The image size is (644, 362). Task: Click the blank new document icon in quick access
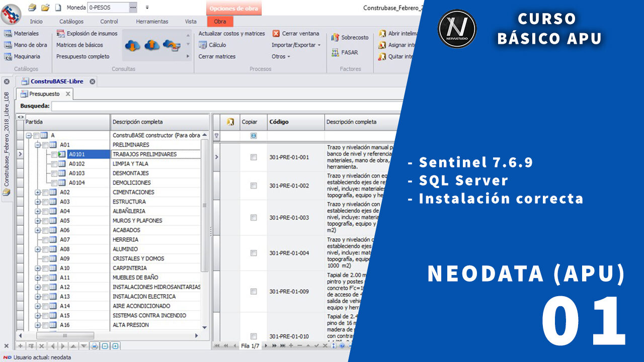58,8
